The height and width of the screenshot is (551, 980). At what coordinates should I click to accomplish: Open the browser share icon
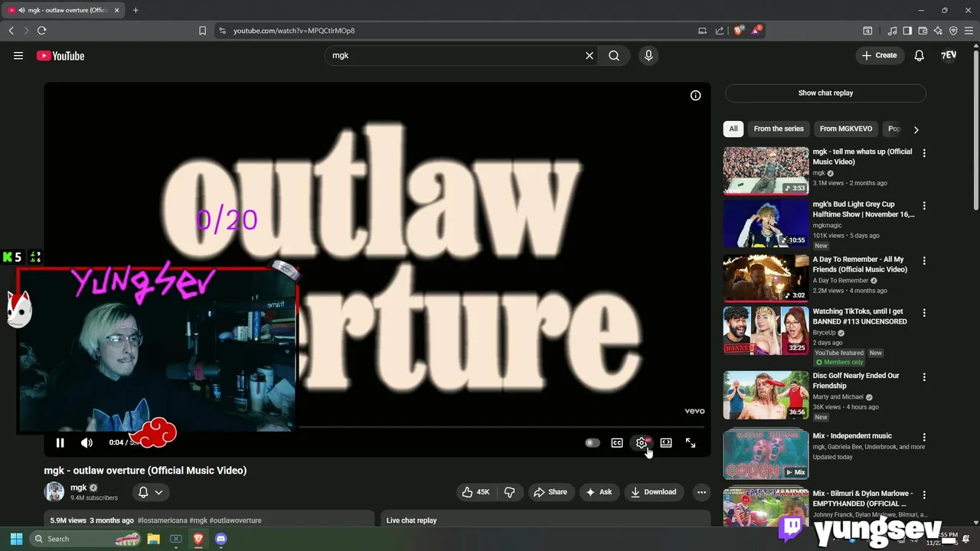pos(720,31)
